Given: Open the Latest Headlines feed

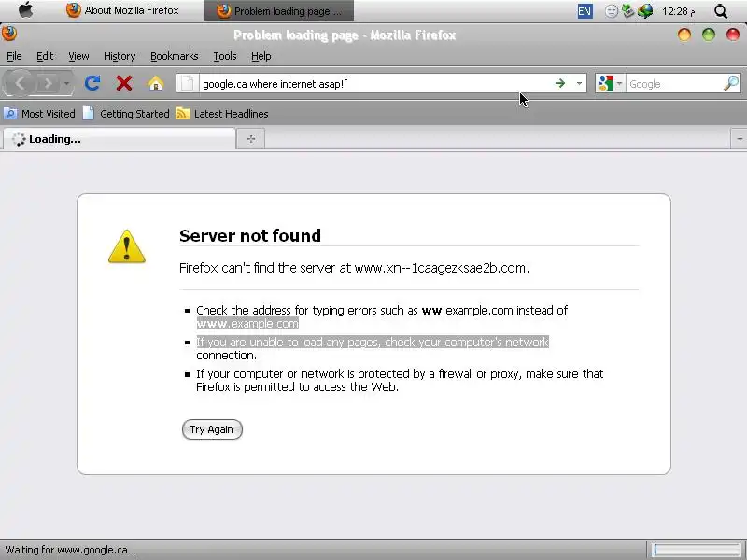Looking at the screenshot, I should pos(222,114).
